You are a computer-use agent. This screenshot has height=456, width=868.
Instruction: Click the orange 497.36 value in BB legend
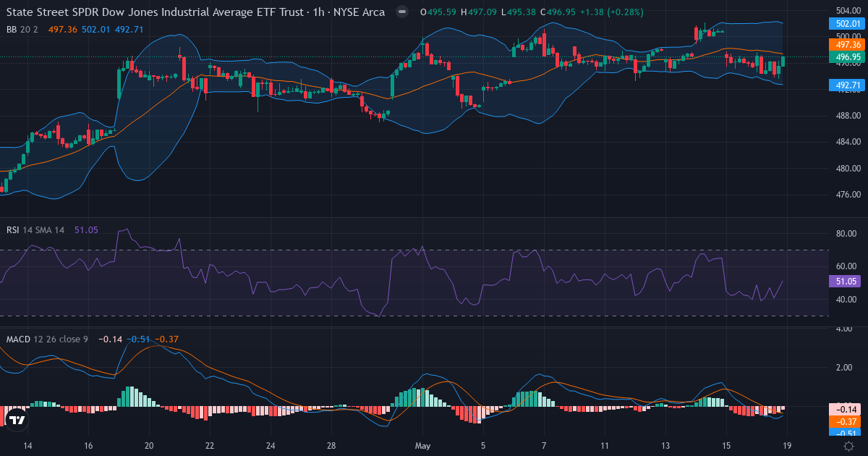click(x=61, y=29)
